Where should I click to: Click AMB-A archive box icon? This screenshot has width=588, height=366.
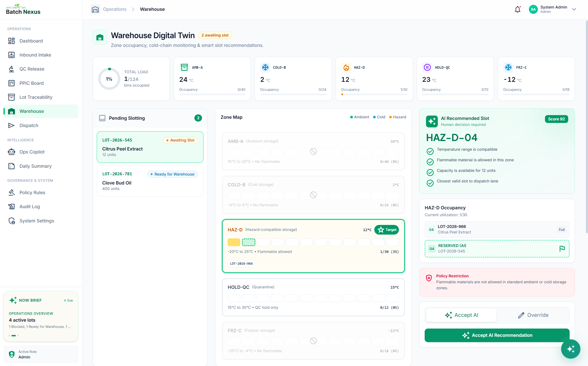pyautogui.click(x=184, y=67)
